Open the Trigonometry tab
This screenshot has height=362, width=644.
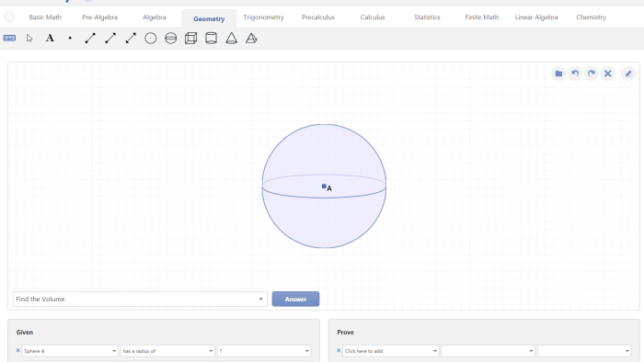coord(264,17)
